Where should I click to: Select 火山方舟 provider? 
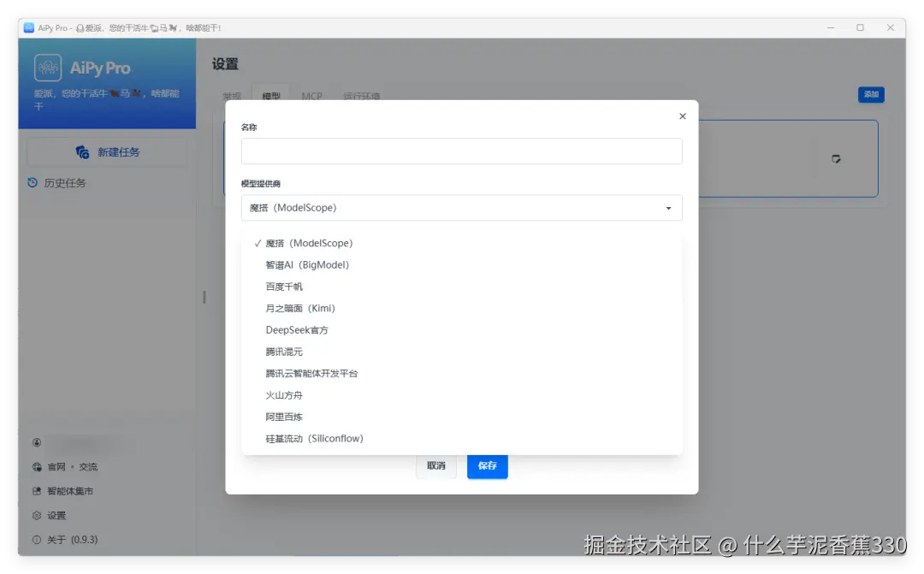pos(461,395)
